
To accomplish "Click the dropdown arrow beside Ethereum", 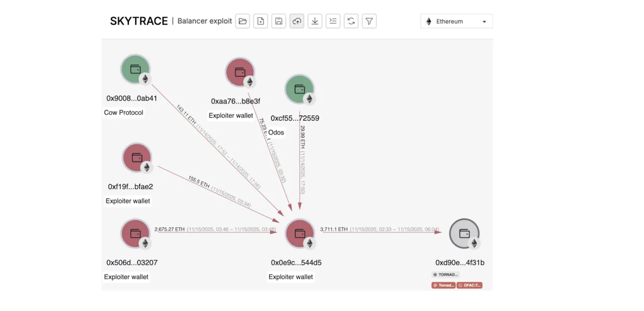I will click(x=484, y=22).
